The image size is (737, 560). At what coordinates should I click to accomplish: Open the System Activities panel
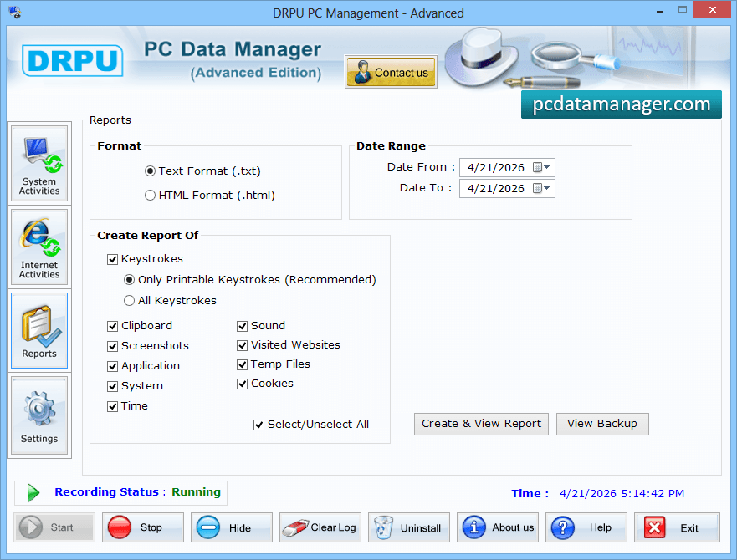[39, 164]
